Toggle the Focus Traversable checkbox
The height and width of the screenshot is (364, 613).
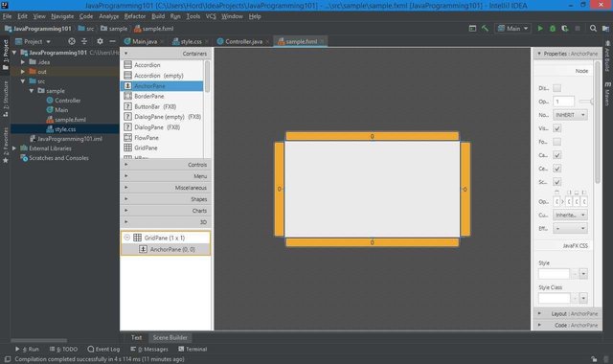[x=557, y=142]
